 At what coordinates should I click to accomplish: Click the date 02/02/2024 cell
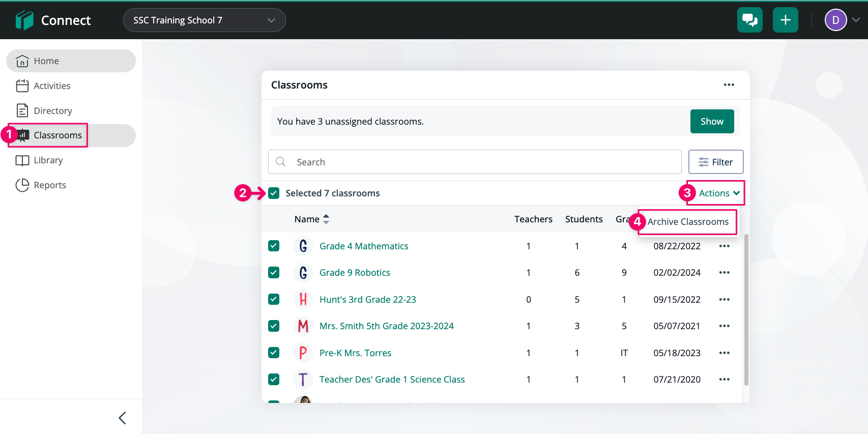point(677,273)
